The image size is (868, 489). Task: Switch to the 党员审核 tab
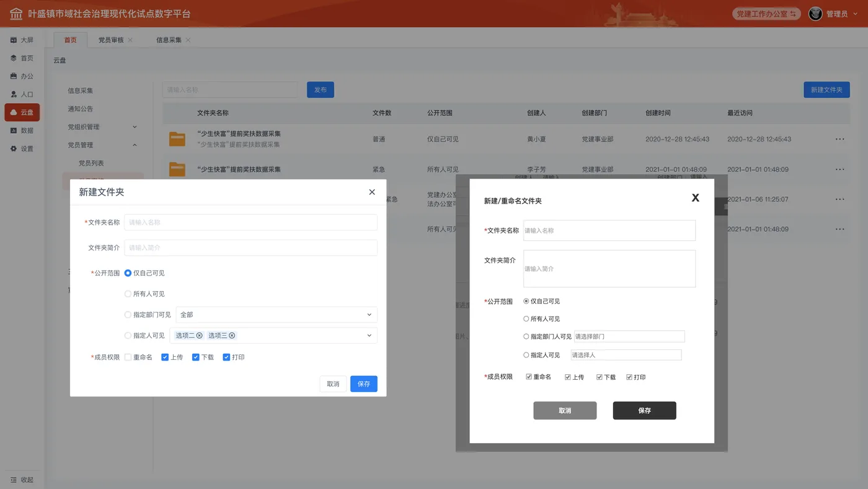[x=111, y=40]
